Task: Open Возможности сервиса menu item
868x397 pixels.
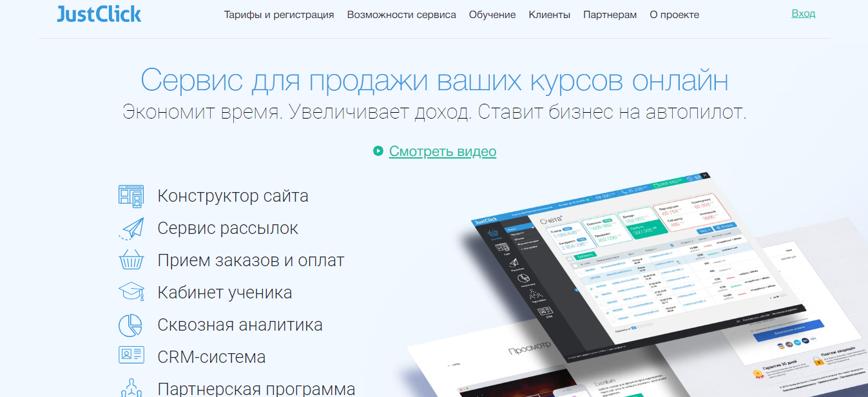Action: 401,15
